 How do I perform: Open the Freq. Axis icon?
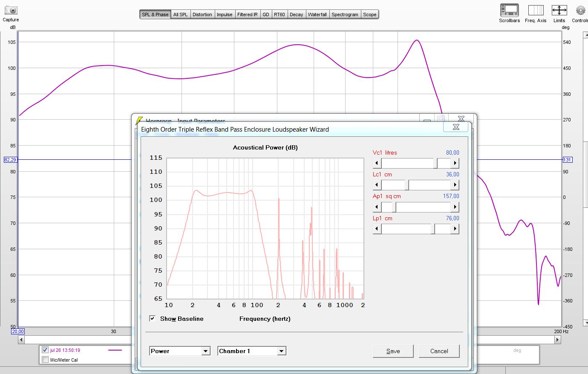click(536, 10)
